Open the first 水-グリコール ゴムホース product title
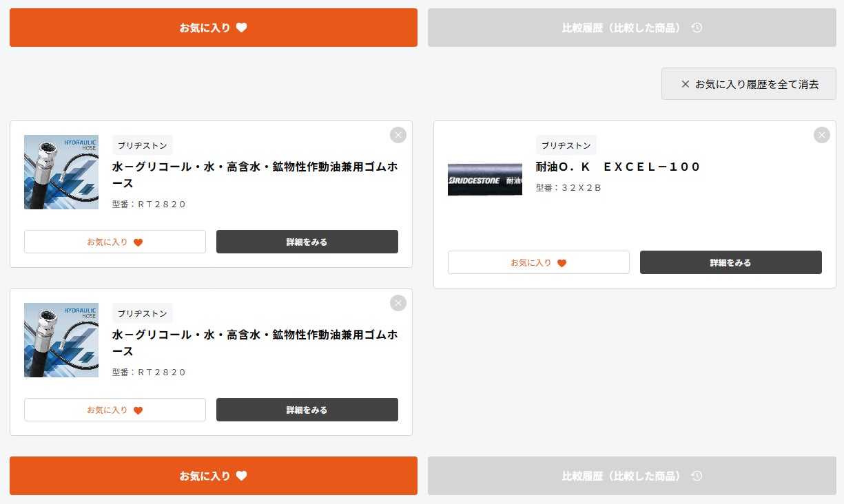Viewport: 844px width, 504px height. tap(255, 175)
